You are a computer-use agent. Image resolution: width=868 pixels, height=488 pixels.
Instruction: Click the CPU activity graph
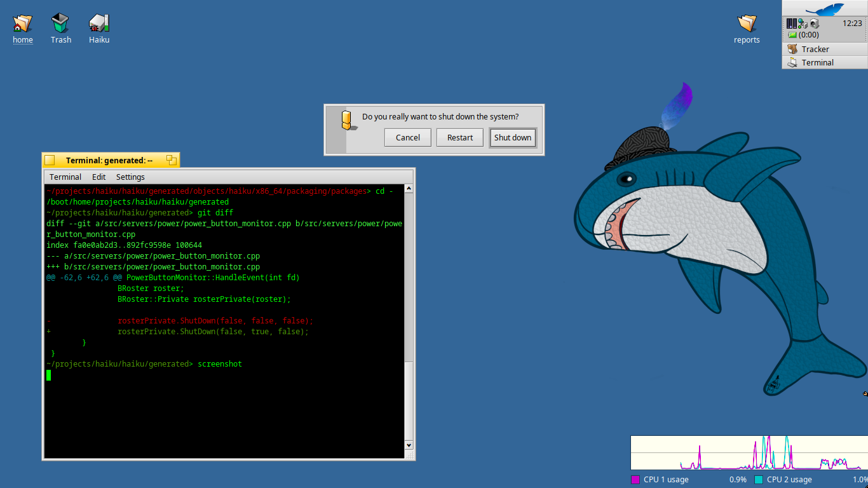coord(749,452)
